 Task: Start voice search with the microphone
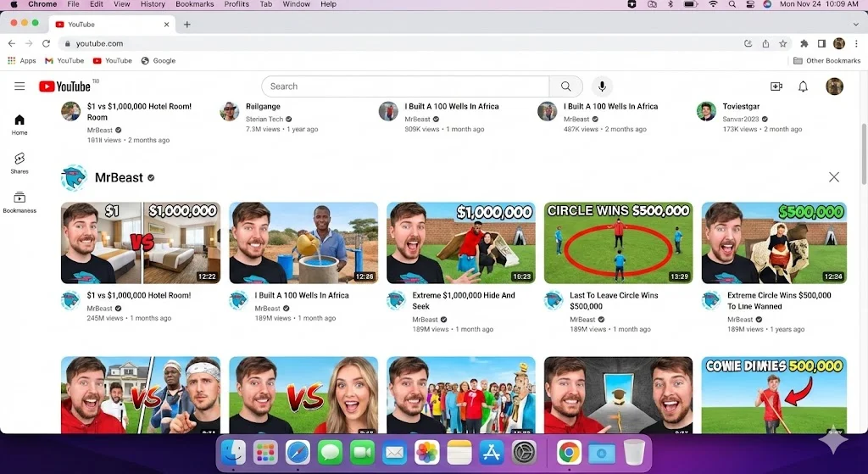tap(603, 86)
